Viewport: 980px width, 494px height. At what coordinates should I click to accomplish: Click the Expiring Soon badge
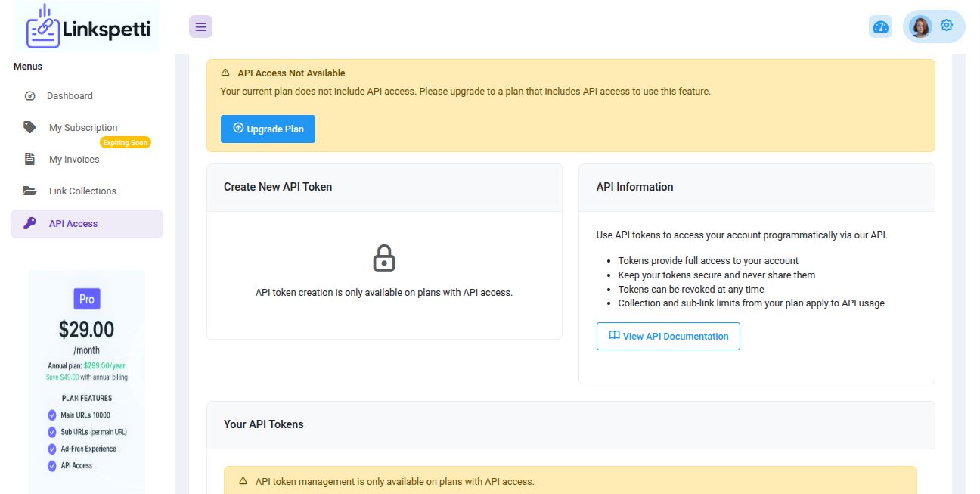click(126, 142)
